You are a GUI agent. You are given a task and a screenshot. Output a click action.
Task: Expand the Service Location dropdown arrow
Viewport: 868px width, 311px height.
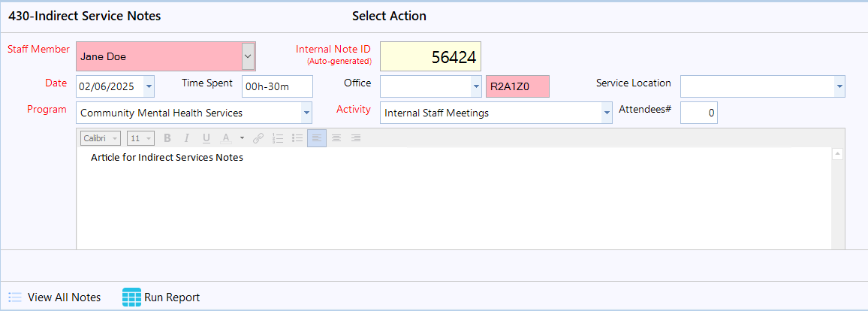tap(839, 86)
